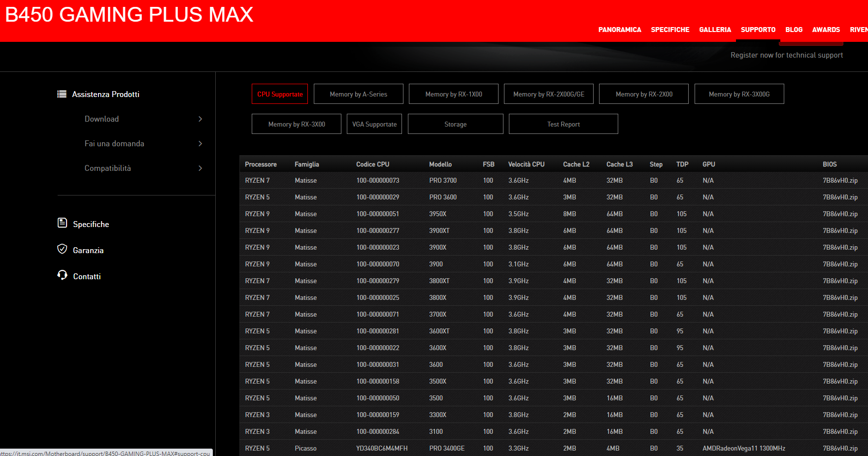Click model 3800XT cell
868x456 pixels.
point(439,281)
